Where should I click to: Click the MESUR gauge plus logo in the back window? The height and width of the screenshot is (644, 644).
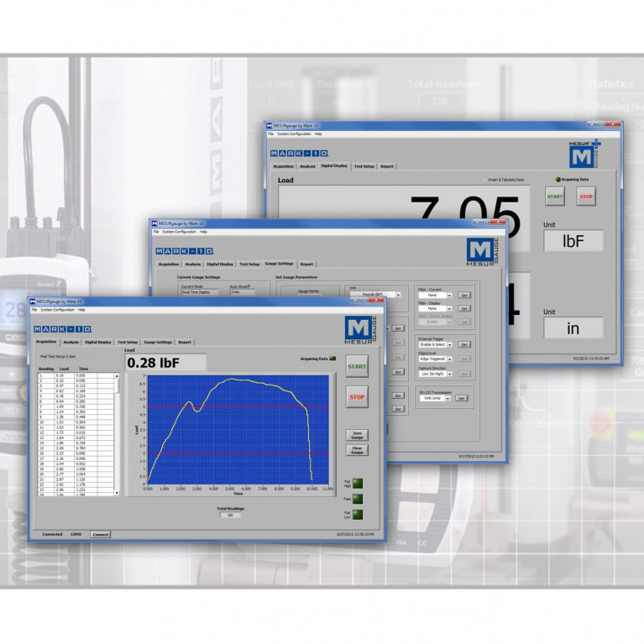click(584, 154)
